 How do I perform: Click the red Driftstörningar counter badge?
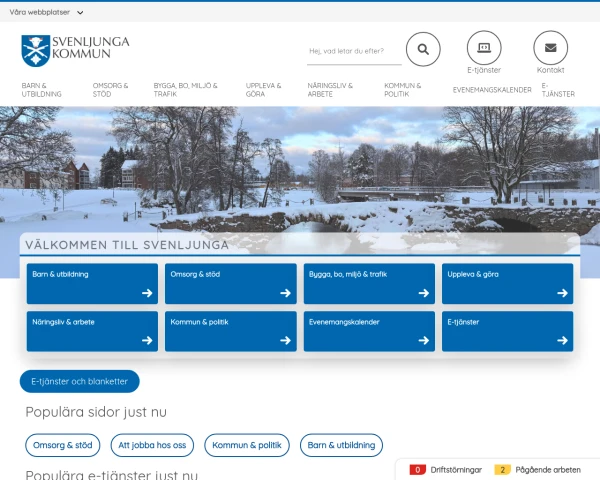(x=418, y=469)
